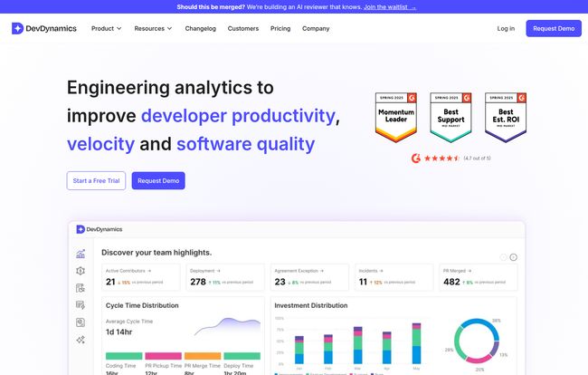Click the 4.7 out of 5 rating text
This screenshot has width=588, height=375.
pos(477,159)
